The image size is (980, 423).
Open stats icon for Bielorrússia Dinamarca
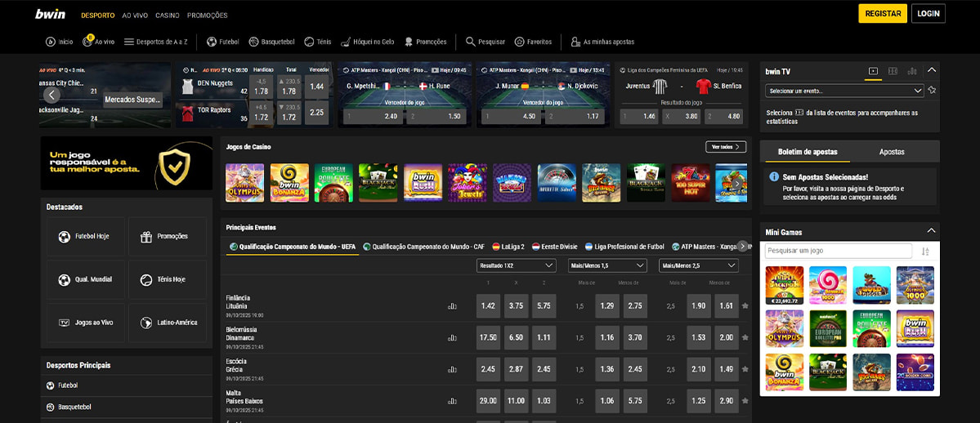coord(452,338)
